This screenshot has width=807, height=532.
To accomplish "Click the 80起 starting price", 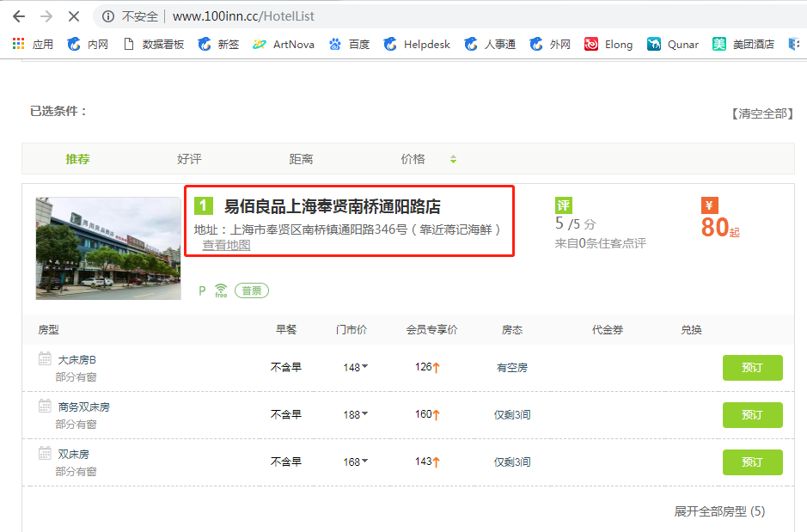I will (x=720, y=227).
